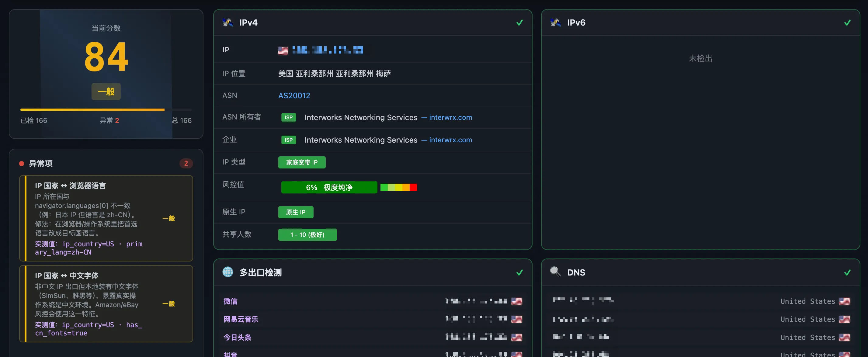
Task: Click the red count badge 2 in 异常项
Action: pyautogui.click(x=186, y=163)
